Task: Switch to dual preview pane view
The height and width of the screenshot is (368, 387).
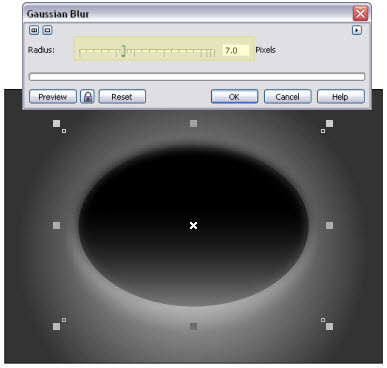Action: coord(34,30)
